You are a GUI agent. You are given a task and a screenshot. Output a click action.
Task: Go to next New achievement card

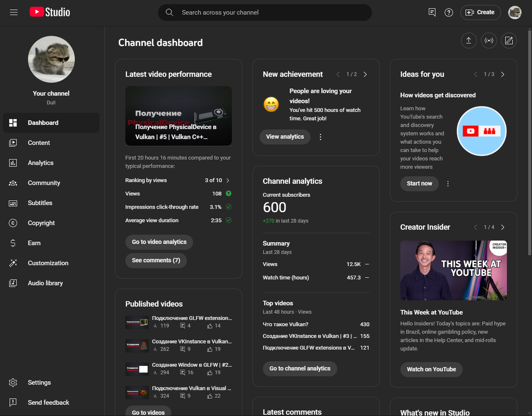(x=365, y=74)
